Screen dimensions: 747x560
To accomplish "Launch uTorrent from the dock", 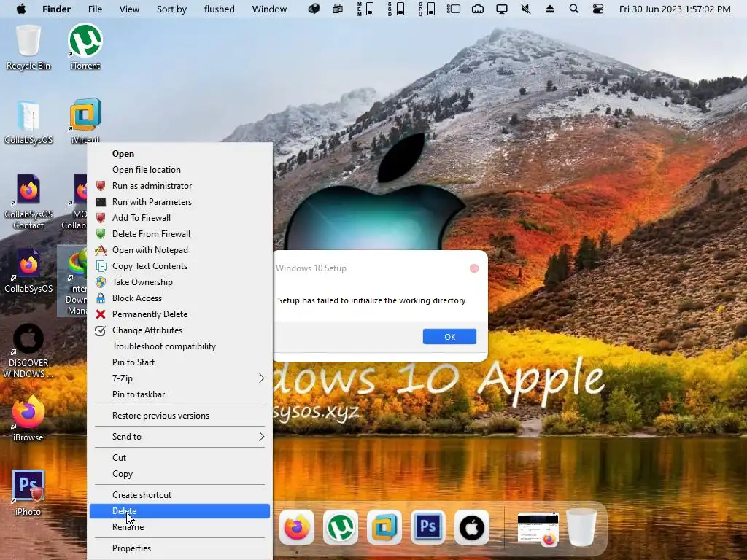I will click(x=341, y=528).
